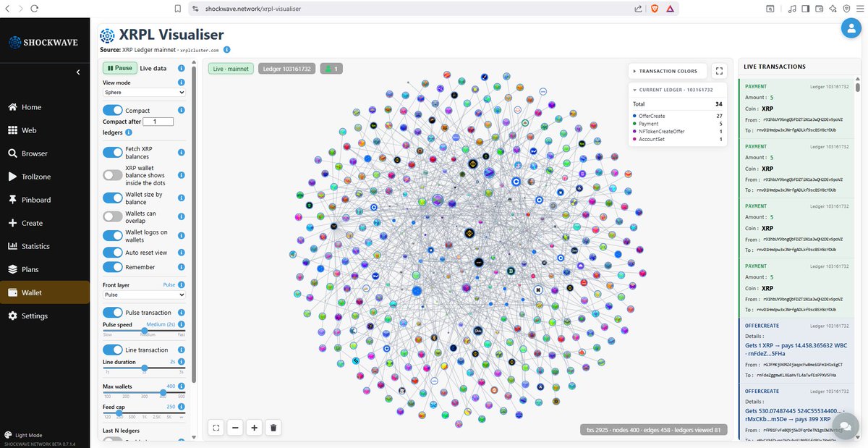Viewport: 868px width, 448px height.
Task: Expand the Transaction Colors panel
Action: [667, 71]
